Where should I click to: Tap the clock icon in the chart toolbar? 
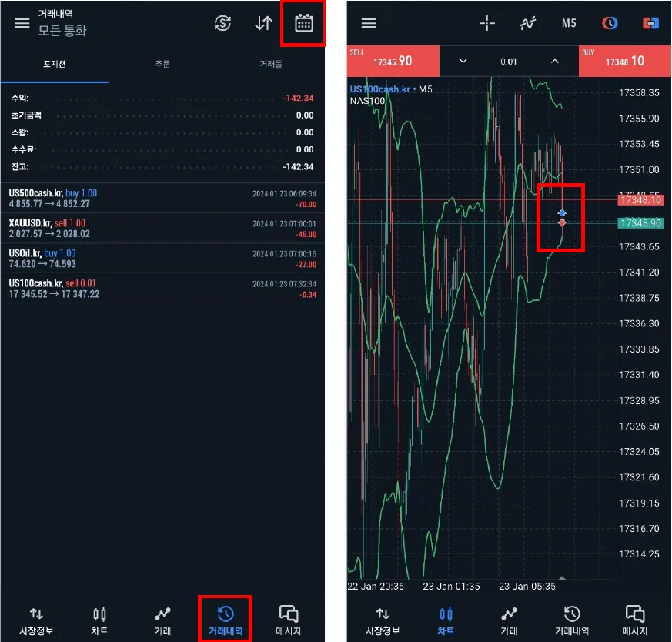[x=610, y=23]
